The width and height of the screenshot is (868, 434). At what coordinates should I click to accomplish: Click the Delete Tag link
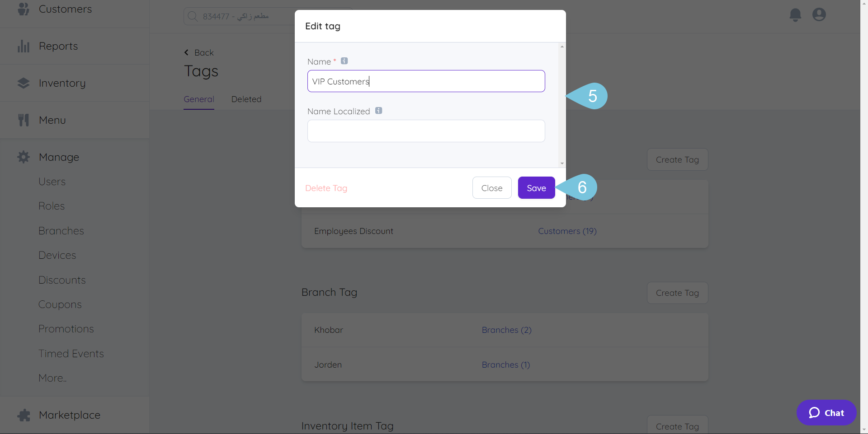click(326, 188)
